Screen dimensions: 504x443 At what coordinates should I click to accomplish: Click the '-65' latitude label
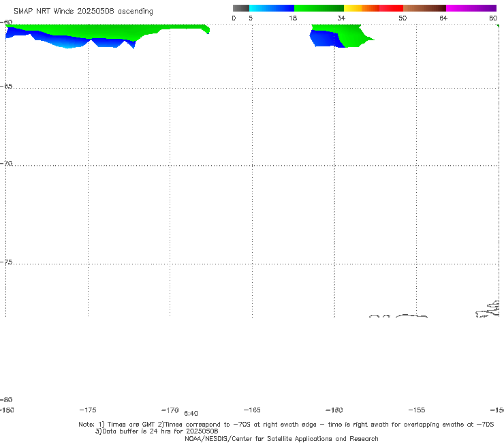tap(6, 87)
